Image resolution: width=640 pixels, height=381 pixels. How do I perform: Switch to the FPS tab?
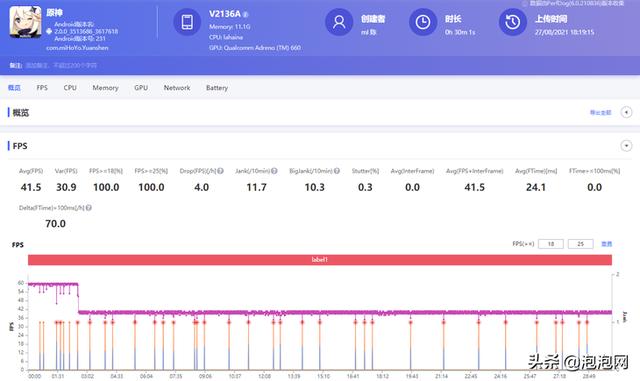coord(42,88)
